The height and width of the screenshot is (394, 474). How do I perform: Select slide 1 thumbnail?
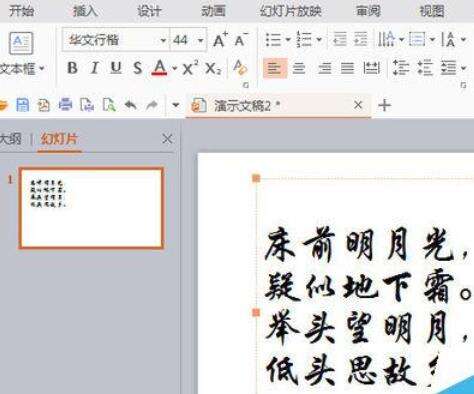(91, 208)
